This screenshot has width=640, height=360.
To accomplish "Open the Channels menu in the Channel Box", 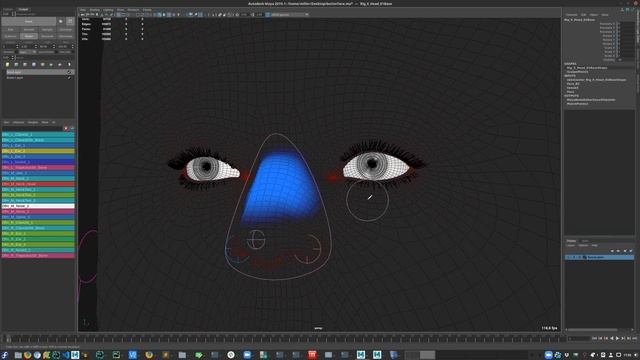I will pos(571,15).
